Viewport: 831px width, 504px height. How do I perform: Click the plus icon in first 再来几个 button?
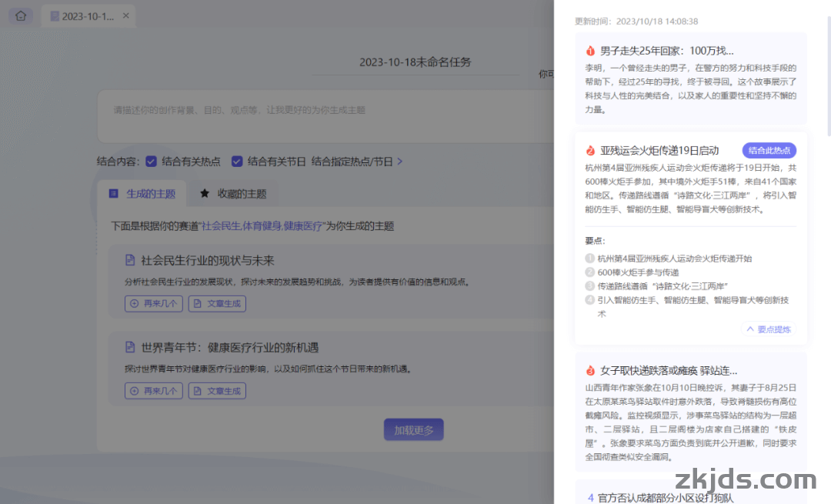134,304
